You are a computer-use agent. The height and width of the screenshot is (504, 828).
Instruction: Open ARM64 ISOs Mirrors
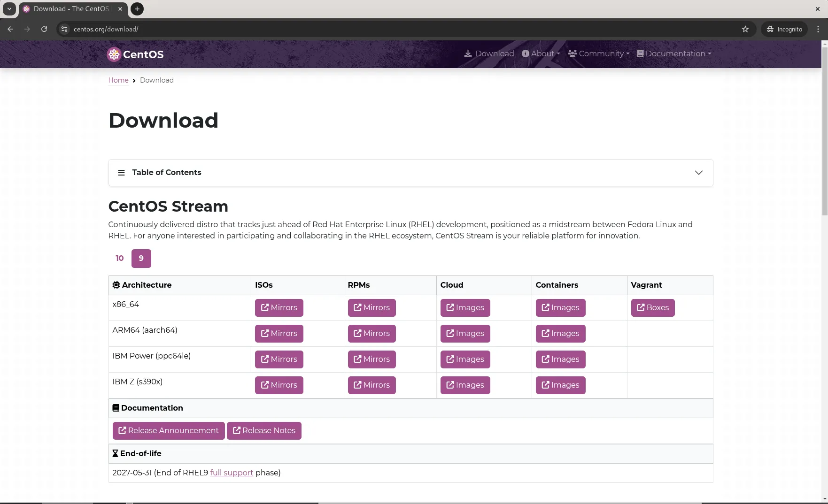pyautogui.click(x=279, y=334)
